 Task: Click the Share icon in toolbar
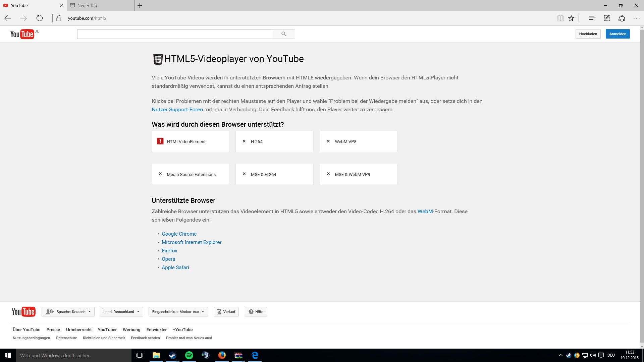pyautogui.click(x=622, y=18)
